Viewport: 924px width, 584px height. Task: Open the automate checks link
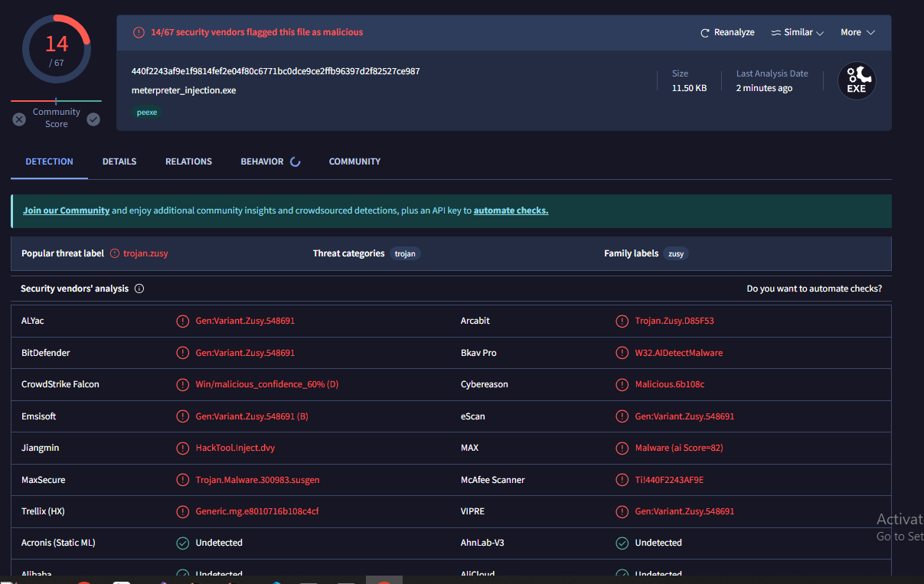[x=511, y=210]
